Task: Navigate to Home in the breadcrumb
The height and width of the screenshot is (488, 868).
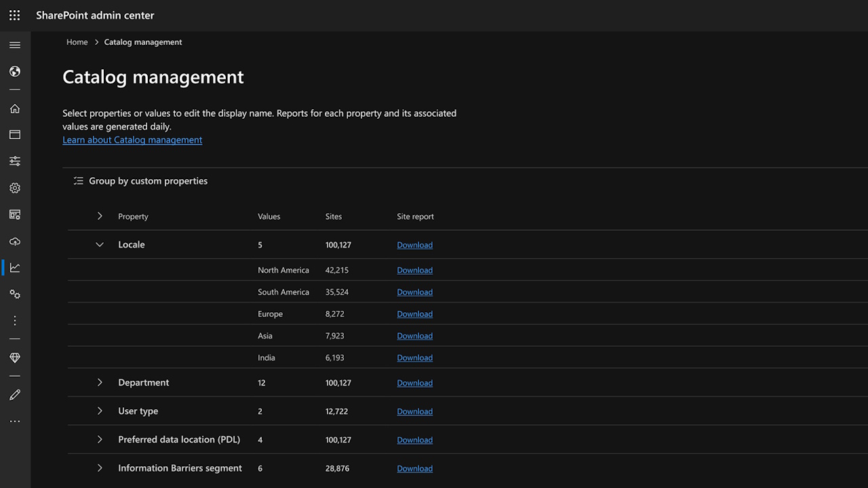Action: tap(77, 42)
